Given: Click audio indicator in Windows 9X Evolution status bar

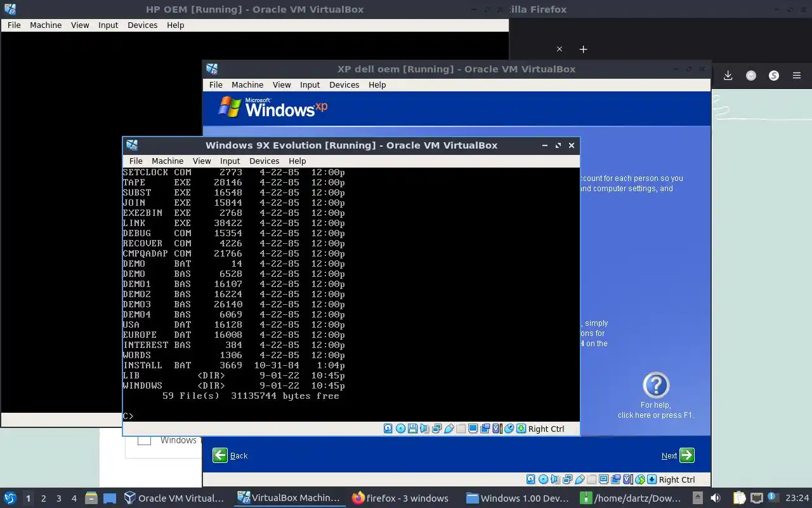Looking at the screenshot, I should (424, 429).
